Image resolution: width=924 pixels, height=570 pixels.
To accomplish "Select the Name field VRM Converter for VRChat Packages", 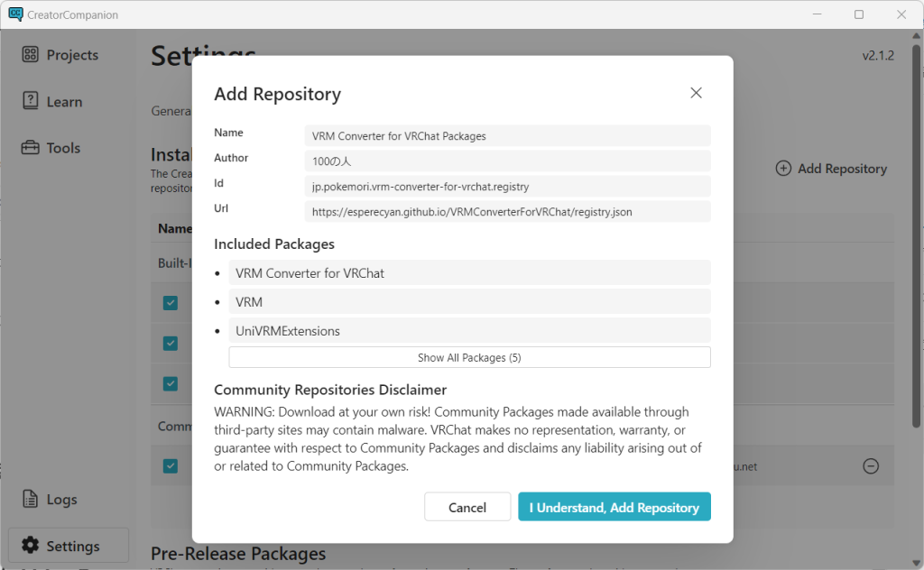I will 507,136.
